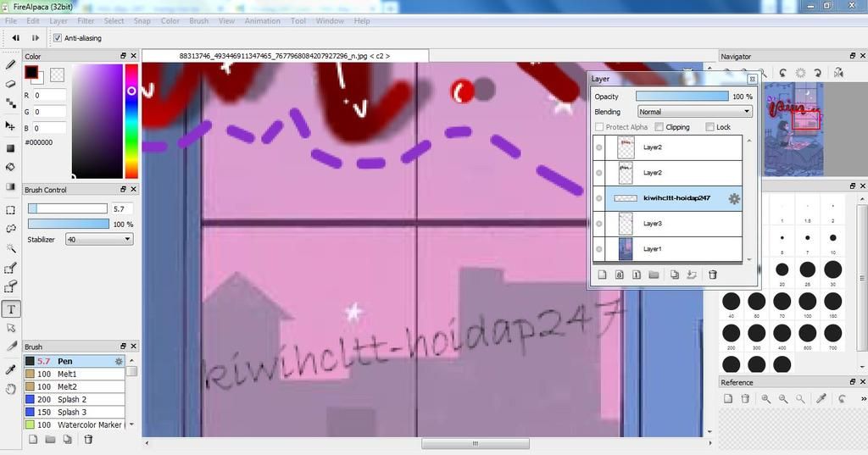Select the Watercolor Marker brush
This screenshot has width=868, height=455.
click(75, 424)
